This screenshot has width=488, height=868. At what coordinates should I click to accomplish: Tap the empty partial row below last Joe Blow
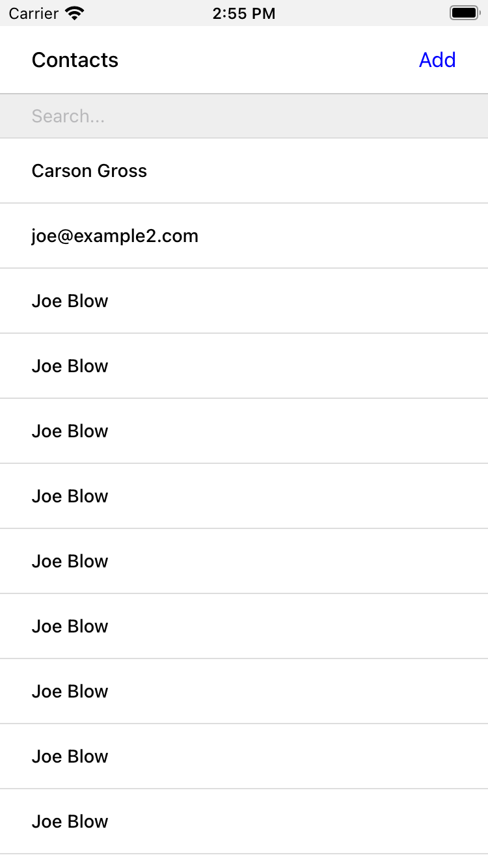(244, 861)
